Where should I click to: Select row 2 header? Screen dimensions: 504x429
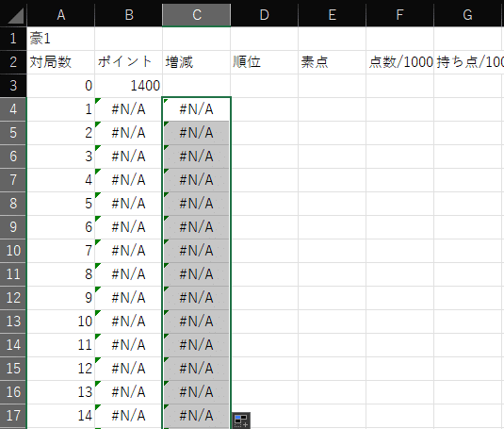pos(13,62)
